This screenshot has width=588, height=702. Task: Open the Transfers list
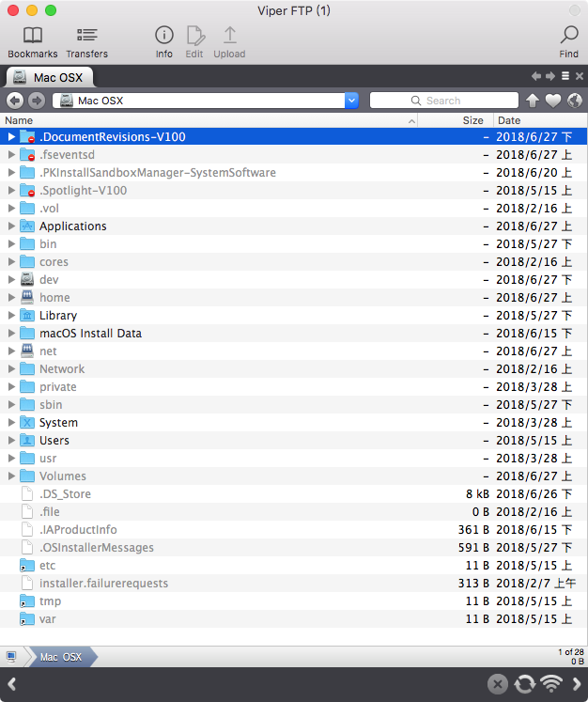(x=86, y=42)
